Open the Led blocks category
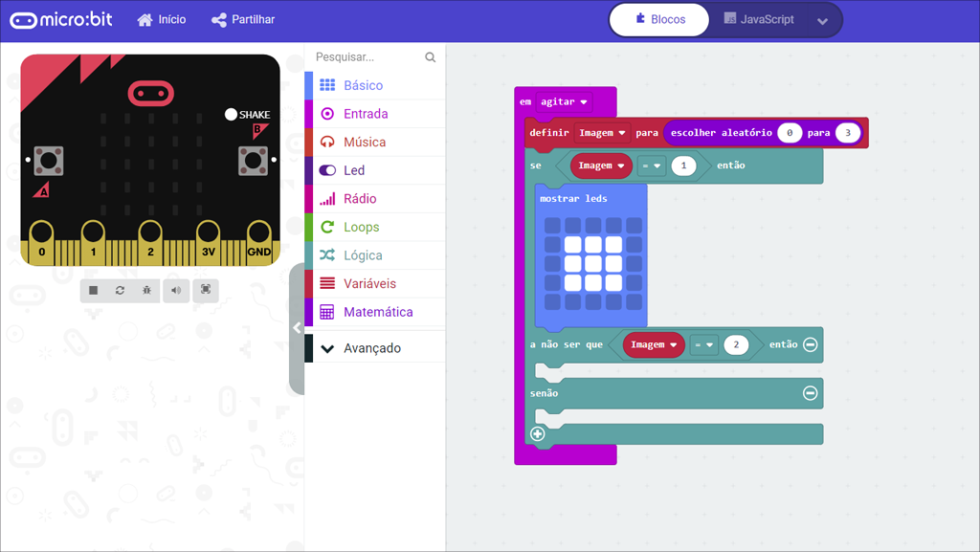Image resolution: width=980 pixels, height=552 pixels. [x=375, y=170]
